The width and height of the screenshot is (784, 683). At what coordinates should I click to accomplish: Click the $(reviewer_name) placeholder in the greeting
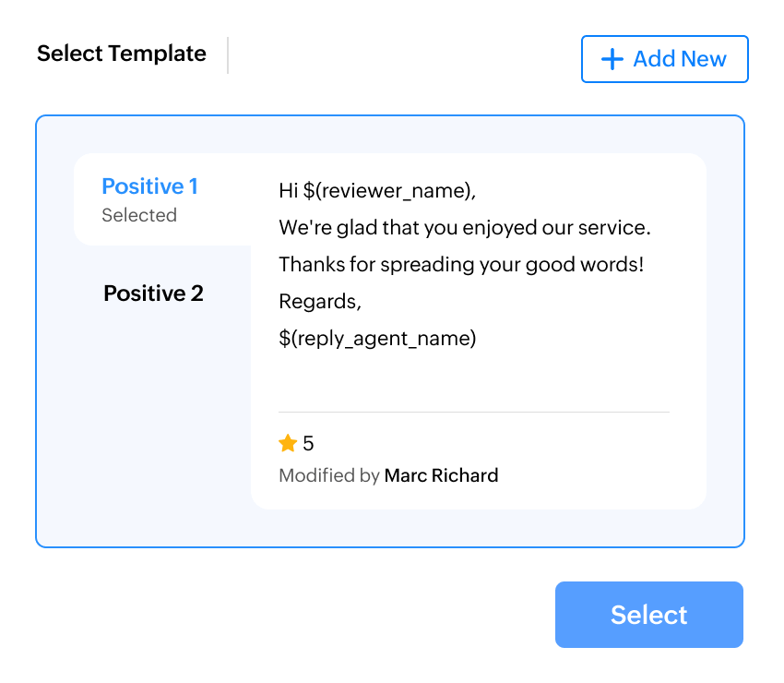[388, 191]
